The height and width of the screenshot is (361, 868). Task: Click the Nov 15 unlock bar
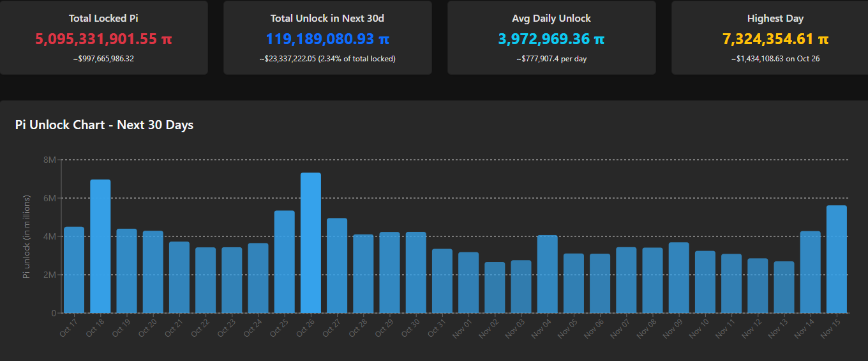click(837, 259)
